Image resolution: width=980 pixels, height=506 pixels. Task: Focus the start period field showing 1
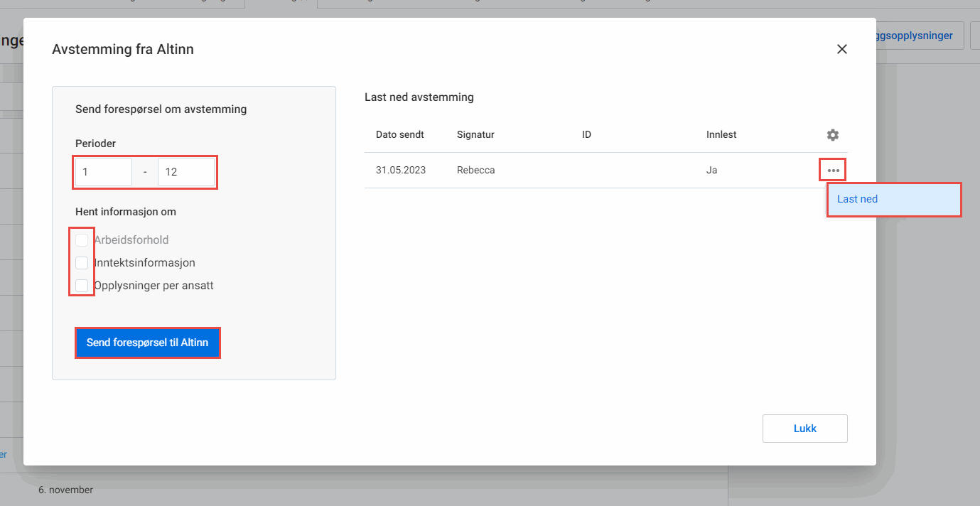tap(104, 173)
